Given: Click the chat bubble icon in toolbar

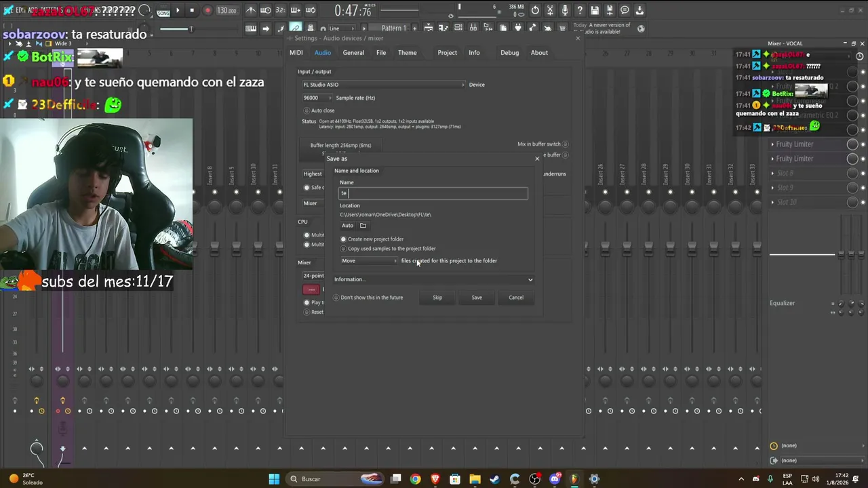Looking at the screenshot, I should coord(625,10).
